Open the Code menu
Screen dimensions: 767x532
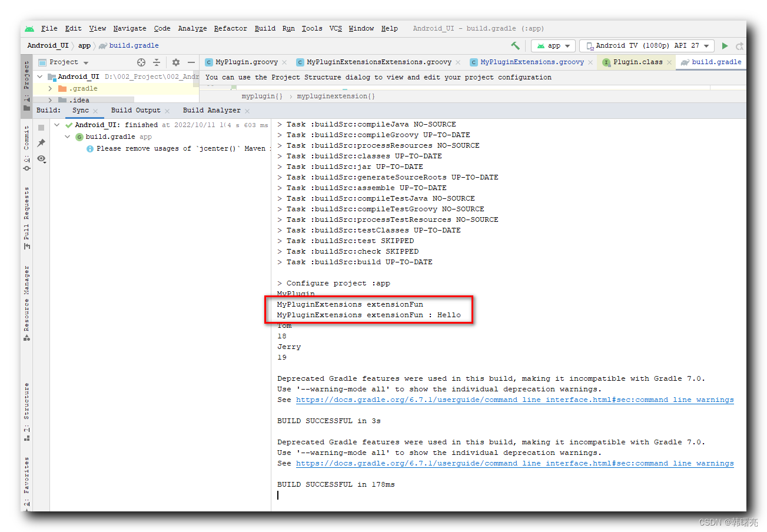(162, 28)
